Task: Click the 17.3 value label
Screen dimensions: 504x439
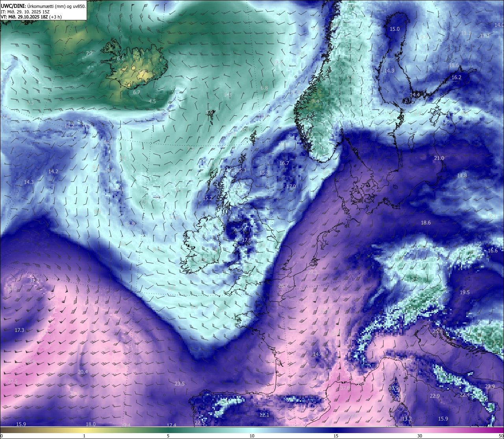Action: pyautogui.click(x=19, y=330)
